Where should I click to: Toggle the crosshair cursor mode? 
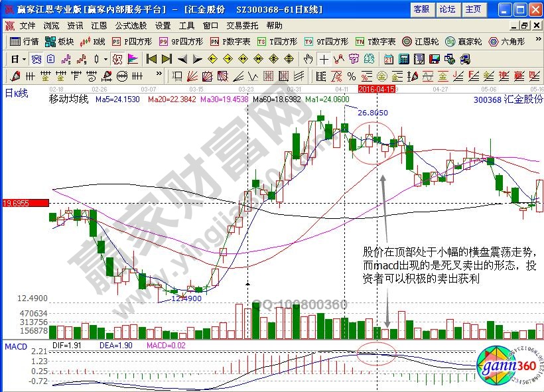[x=324, y=58]
